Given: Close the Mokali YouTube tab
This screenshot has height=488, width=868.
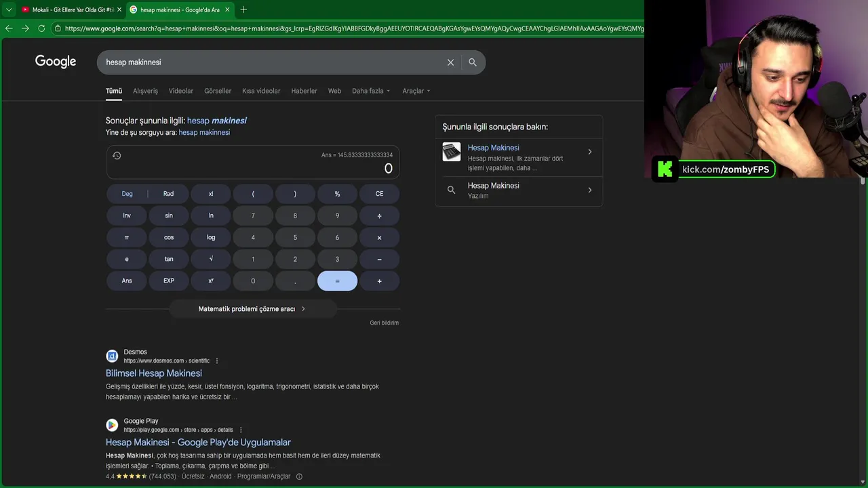Looking at the screenshot, I should point(119,9).
